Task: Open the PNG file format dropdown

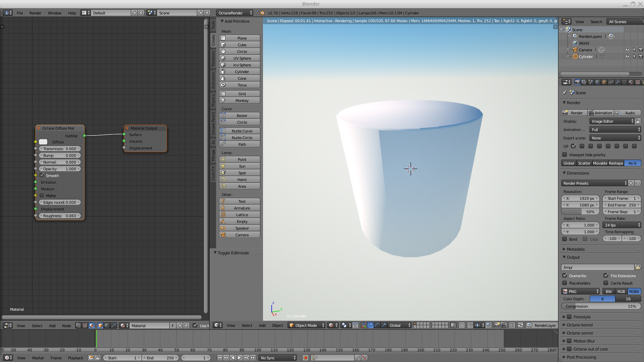Action: [x=581, y=291]
